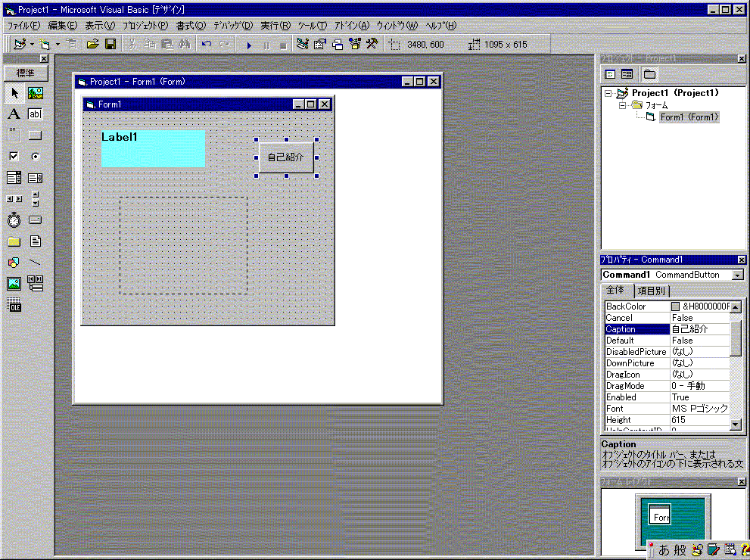Viewport: 750px width, 560px height.
Task: Open the 表示(V) menu
Action: 100,26
